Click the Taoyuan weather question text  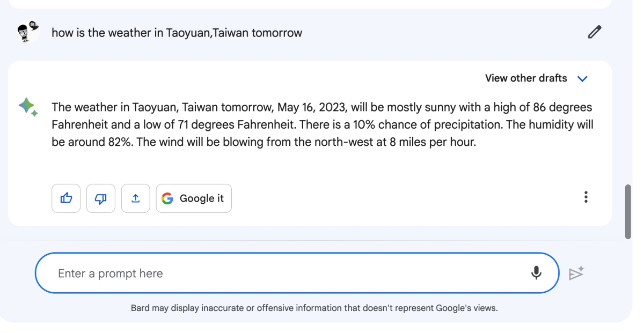[x=177, y=33]
